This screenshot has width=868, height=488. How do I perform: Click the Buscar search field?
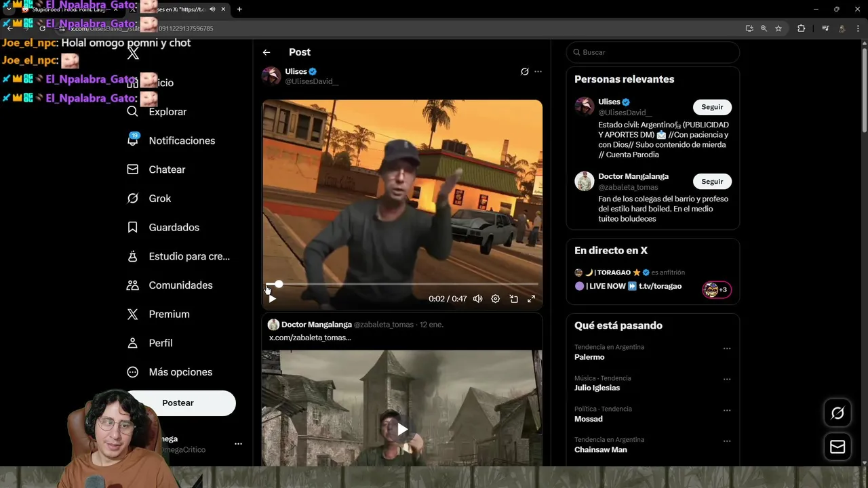652,52
